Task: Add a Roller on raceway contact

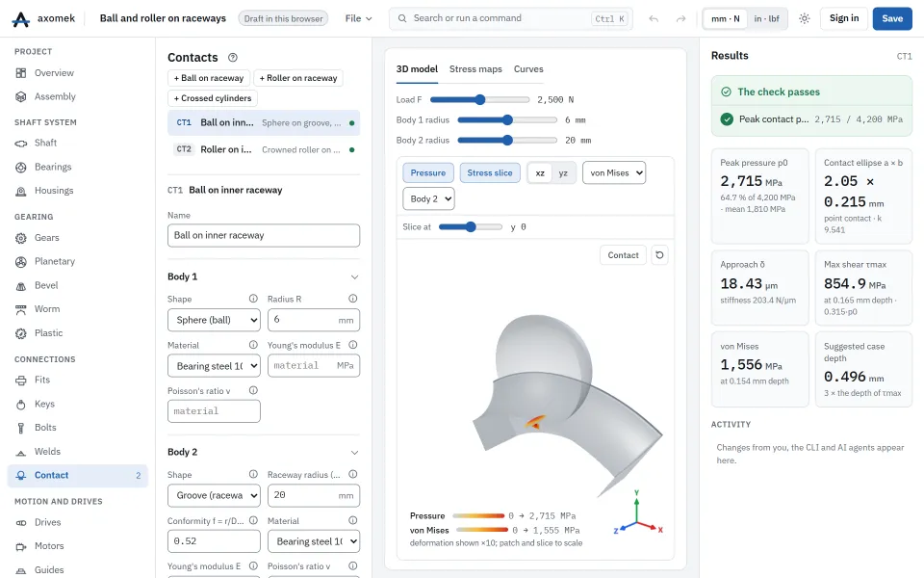Action: tap(298, 78)
